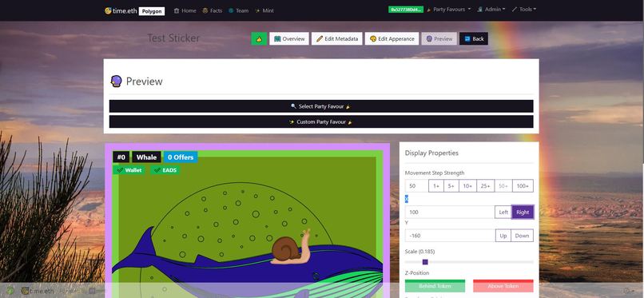
Task: Click the sparkle icon beside Mint
Action: 257,10
